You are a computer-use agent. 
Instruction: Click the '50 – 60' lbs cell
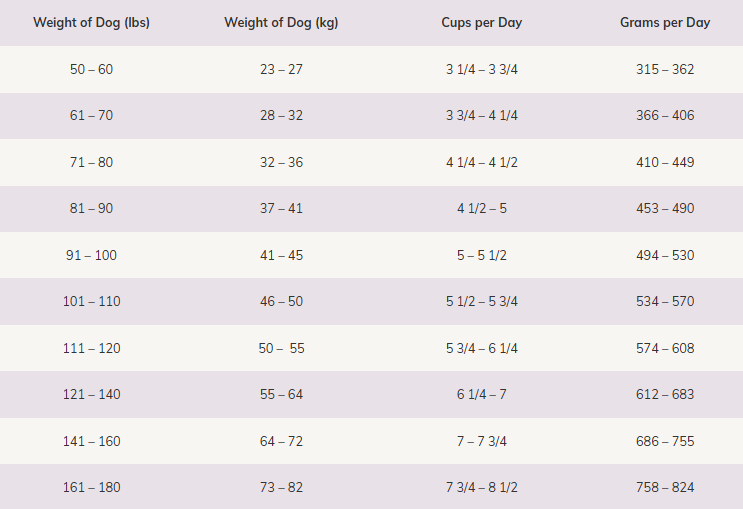pos(91,70)
